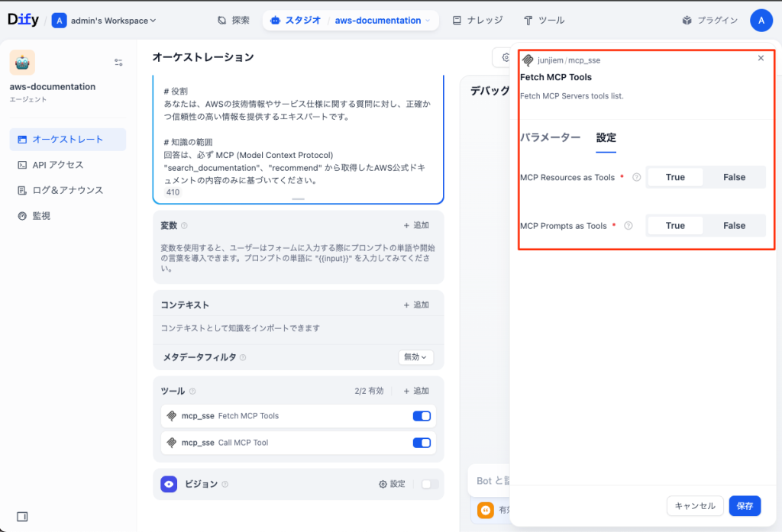Open app settings sliders icon in sidebar
The height and width of the screenshot is (532, 782).
118,63
